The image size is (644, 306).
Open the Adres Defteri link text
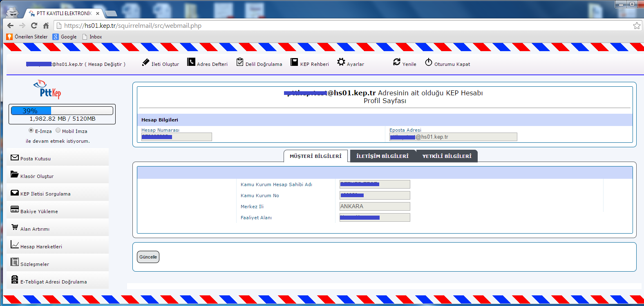point(212,64)
